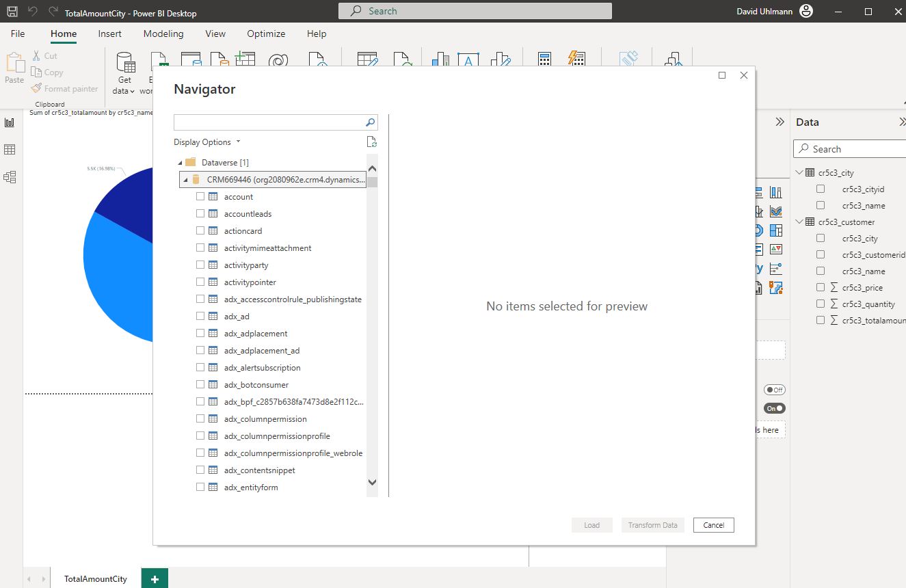Click the Save icon in title bar

12,12
